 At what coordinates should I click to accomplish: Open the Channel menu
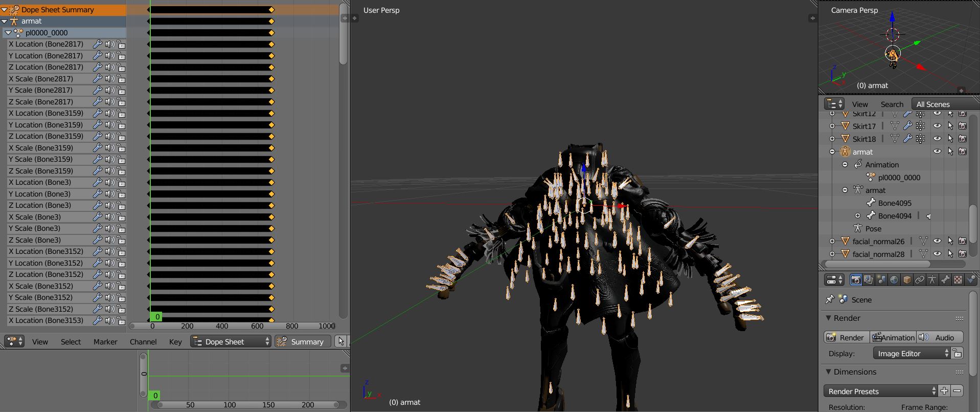click(x=143, y=341)
